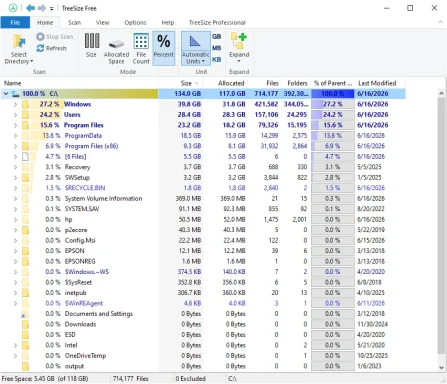Switch to Home ribbon tab
Screen dimensions: 447x384
[45, 22]
